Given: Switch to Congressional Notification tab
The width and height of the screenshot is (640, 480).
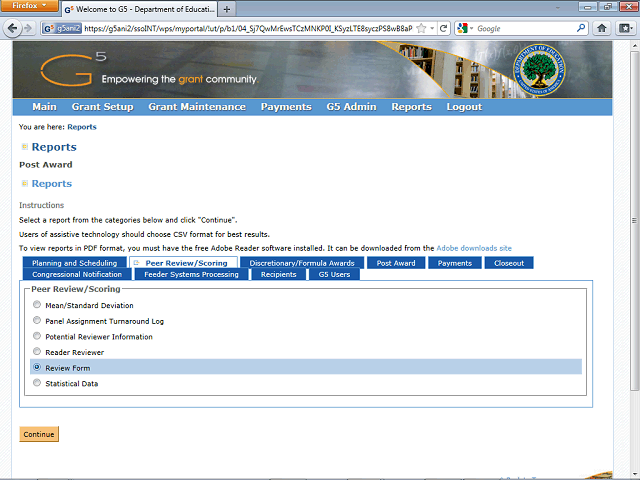Looking at the screenshot, I should click(x=77, y=274).
